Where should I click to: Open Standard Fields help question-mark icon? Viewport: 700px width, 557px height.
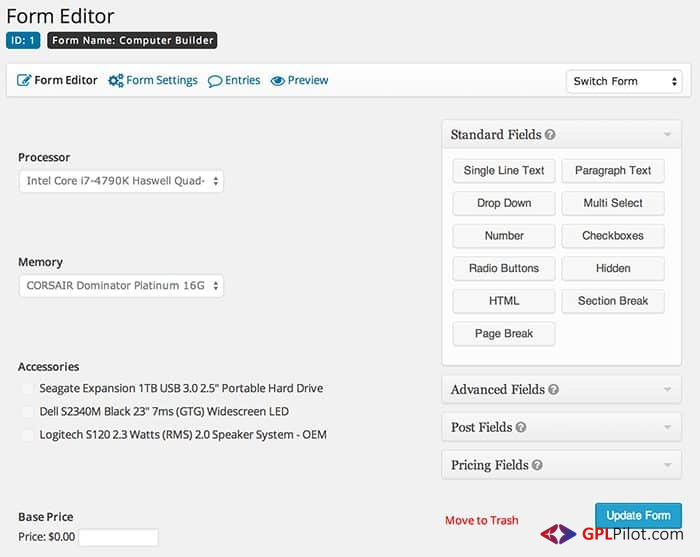550,134
